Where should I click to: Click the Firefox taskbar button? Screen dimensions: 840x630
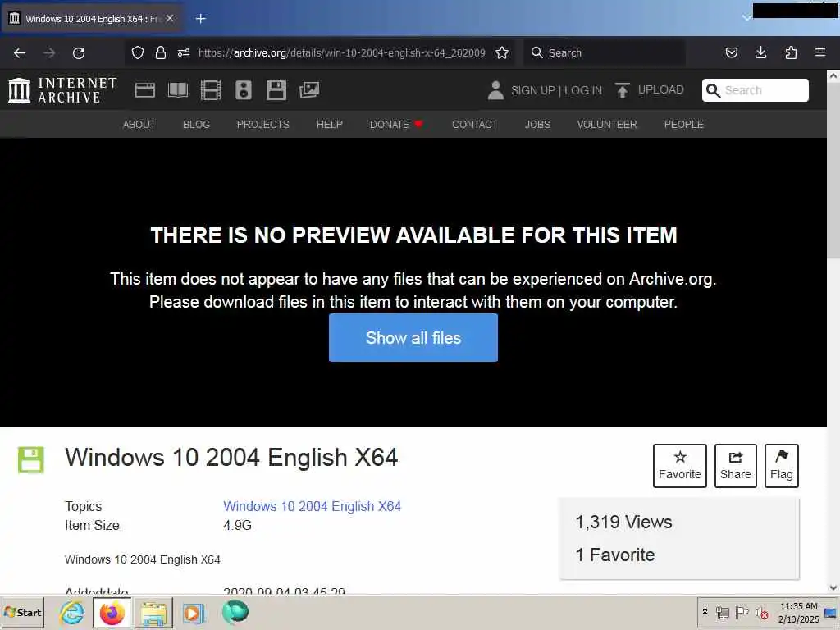coord(112,612)
